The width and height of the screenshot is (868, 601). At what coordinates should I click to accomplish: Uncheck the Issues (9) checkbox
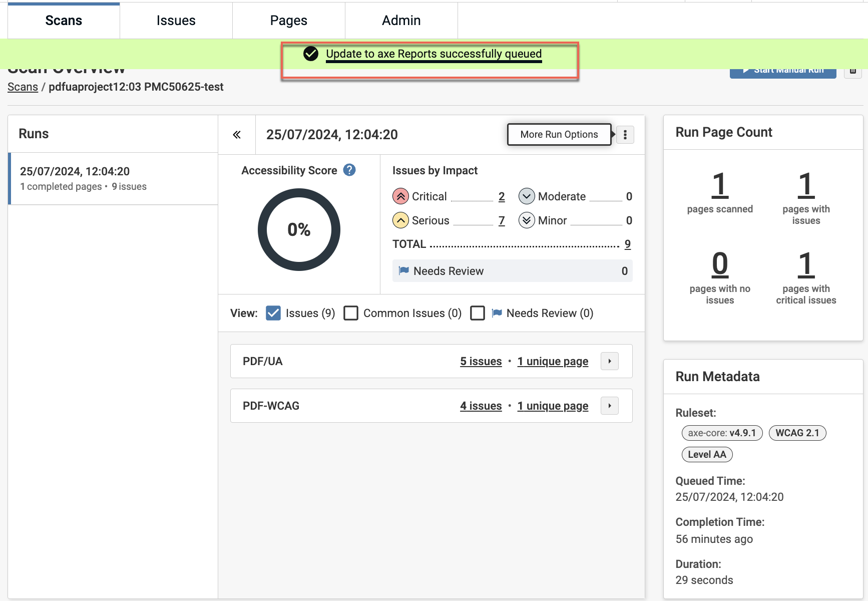(273, 313)
